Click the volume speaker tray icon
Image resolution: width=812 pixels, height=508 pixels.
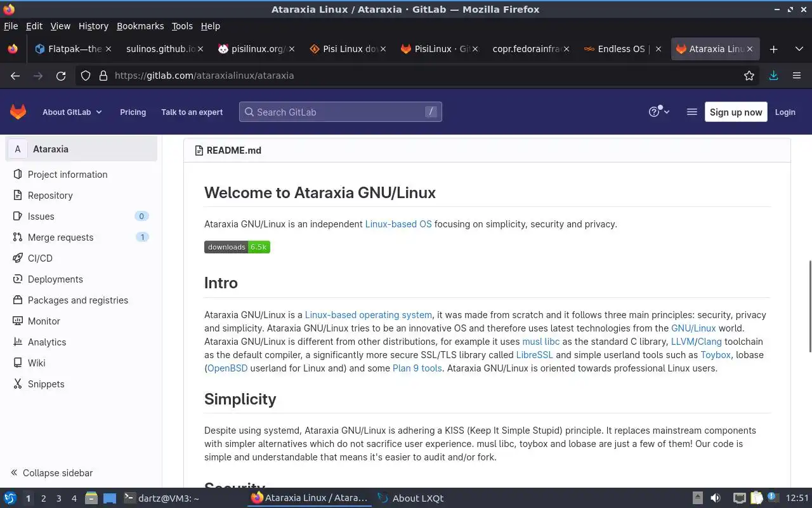click(x=716, y=498)
